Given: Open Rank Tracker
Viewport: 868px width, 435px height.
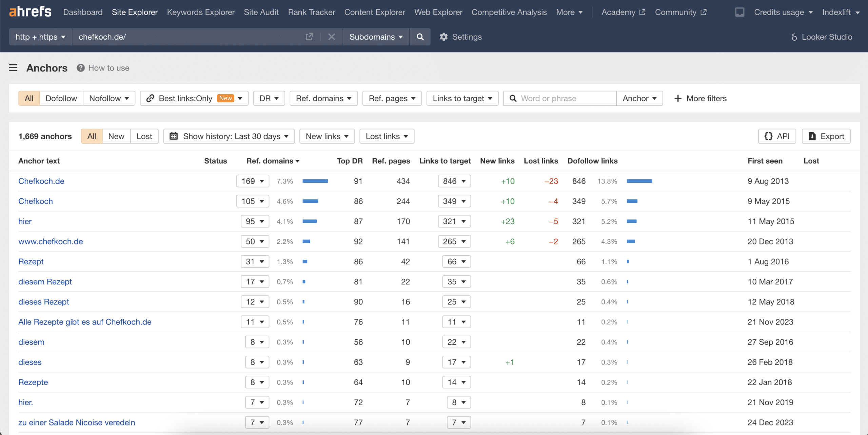Looking at the screenshot, I should (x=312, y=12).
